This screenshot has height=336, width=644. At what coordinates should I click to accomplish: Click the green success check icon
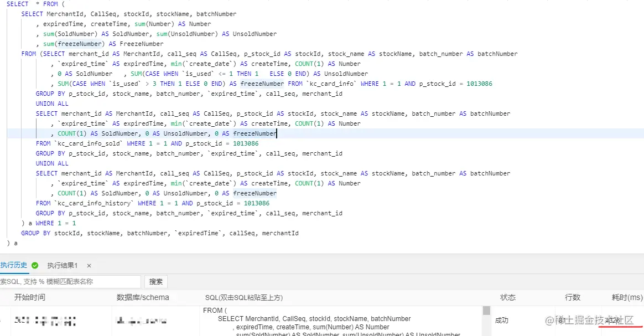[x=35, y=265]
